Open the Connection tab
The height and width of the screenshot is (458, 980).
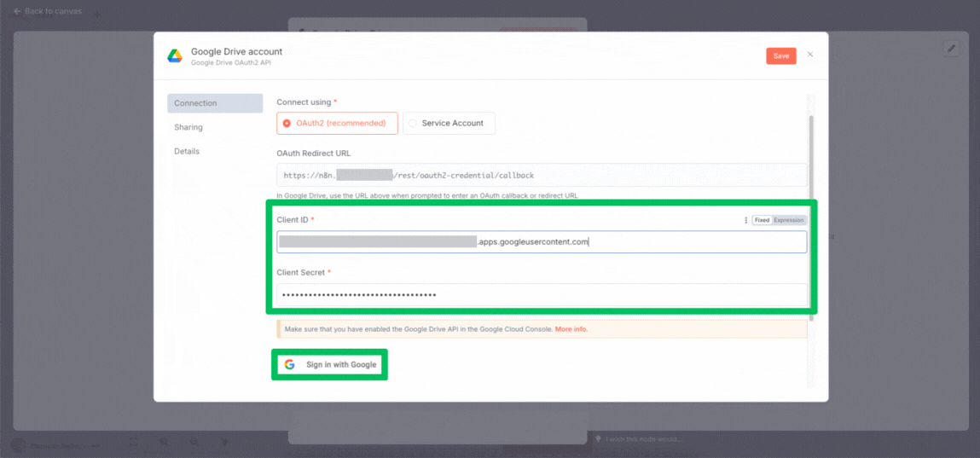click(x=215, y=103)
